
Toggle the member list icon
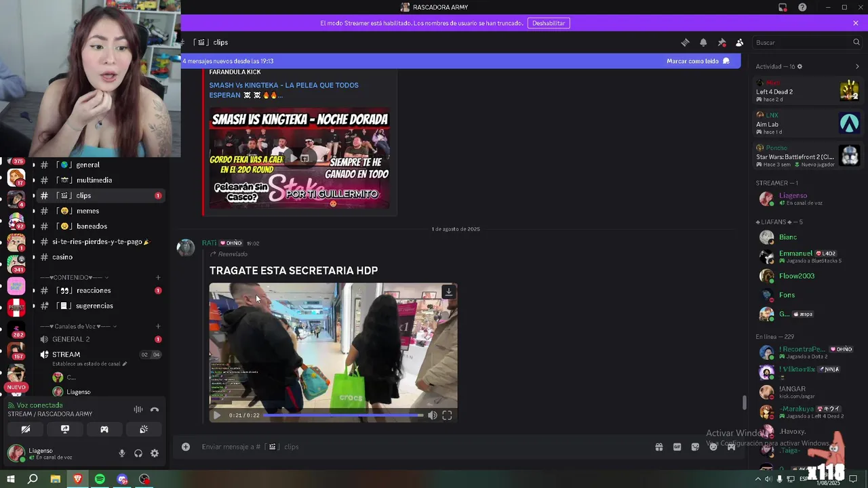point(740,42)
